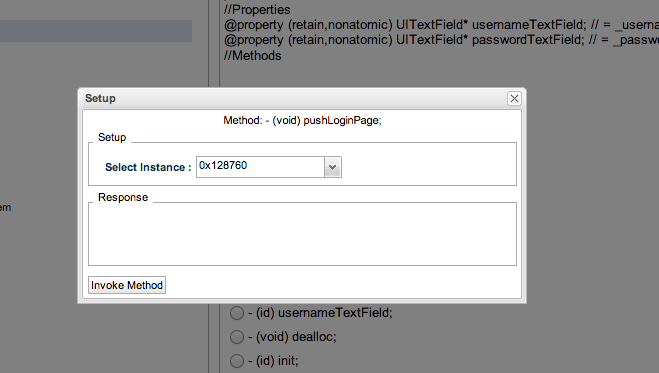Image resolution: width=659 pixels, height=373 pixels.
Task: Click the Method pushLoginPage label text
Action: (x=302, y=121)
